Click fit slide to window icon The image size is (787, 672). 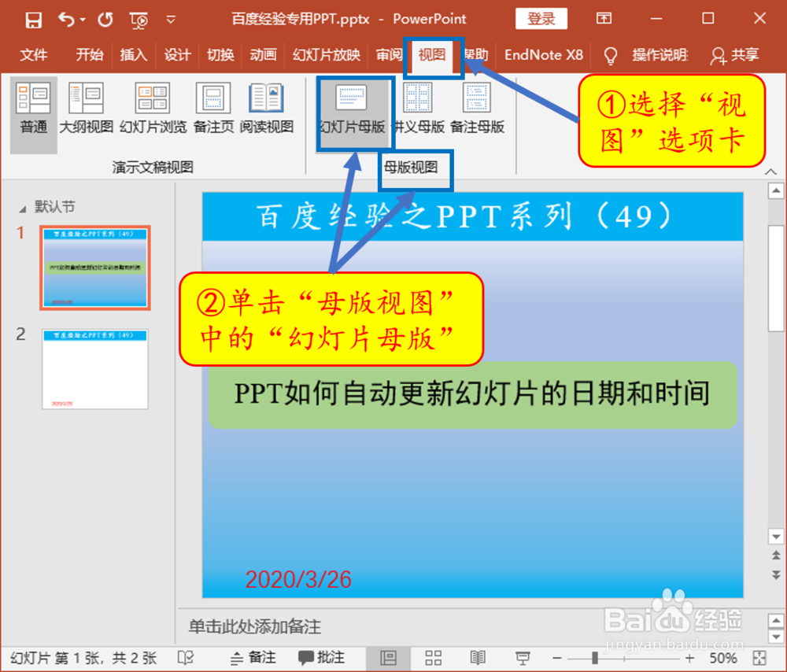(760, 658)
